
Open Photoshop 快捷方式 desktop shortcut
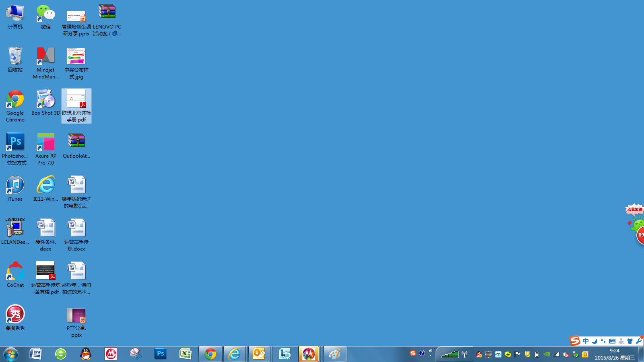pos(15,149)
